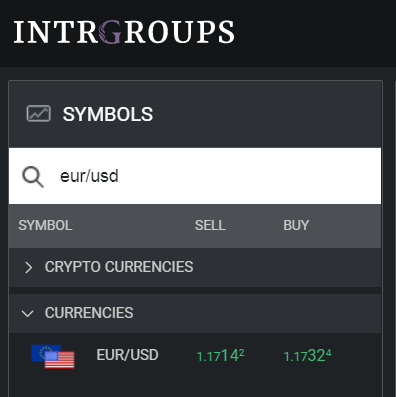Expand the Crypto Currencies chevron arrow
Screen dimensions: 396x397
29,267
